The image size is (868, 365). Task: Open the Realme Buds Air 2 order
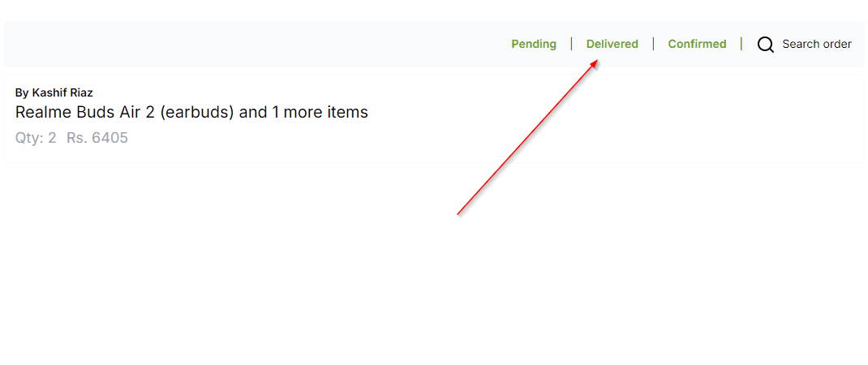191,113
